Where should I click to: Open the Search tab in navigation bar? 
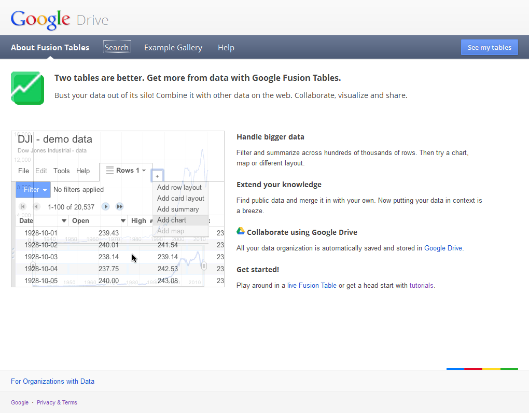coord(117,48)
